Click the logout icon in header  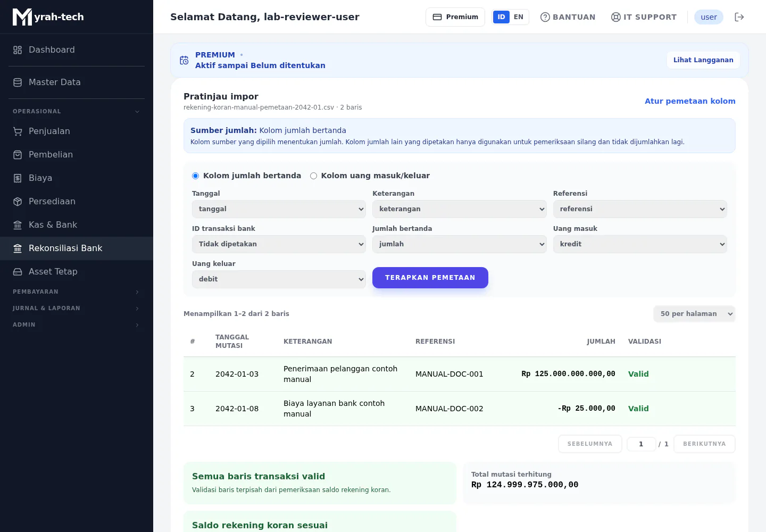point(739,17)
